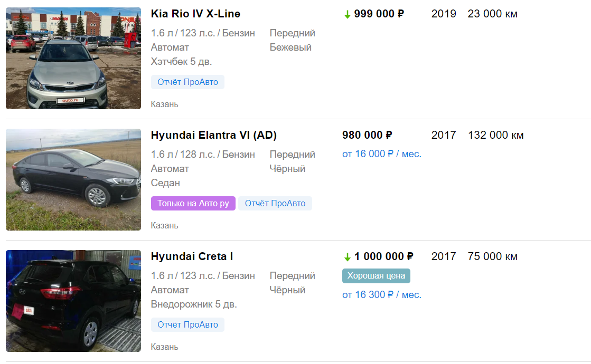Click the green price-drop arrow beside Kia Rio price
The image size is (591, 364).
pos(348,14)
